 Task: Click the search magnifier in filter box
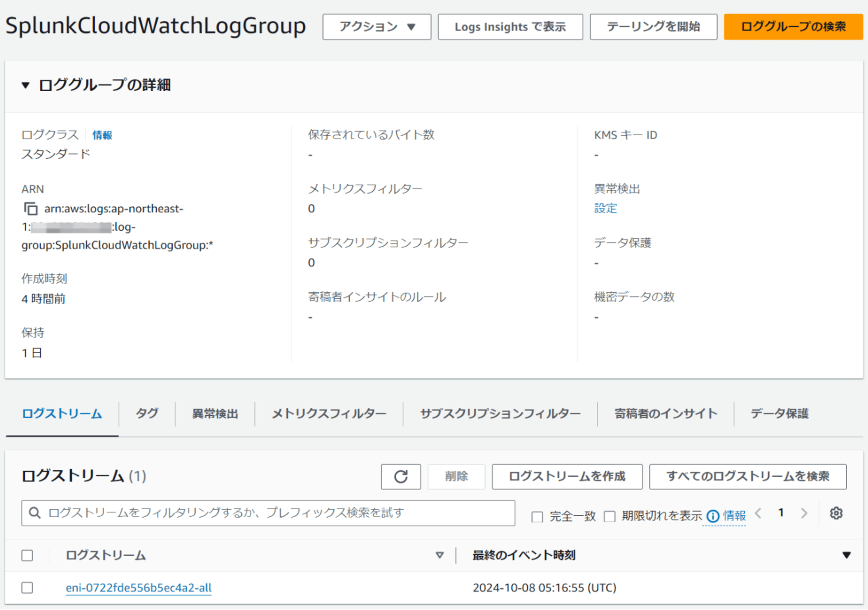coord(35,513)
